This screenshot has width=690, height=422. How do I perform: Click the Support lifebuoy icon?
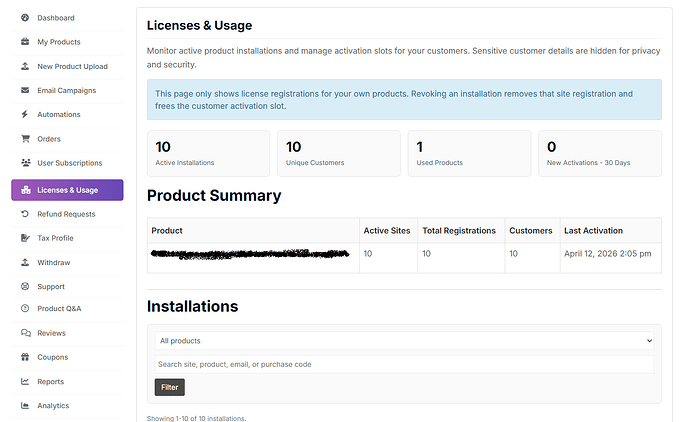25,286
